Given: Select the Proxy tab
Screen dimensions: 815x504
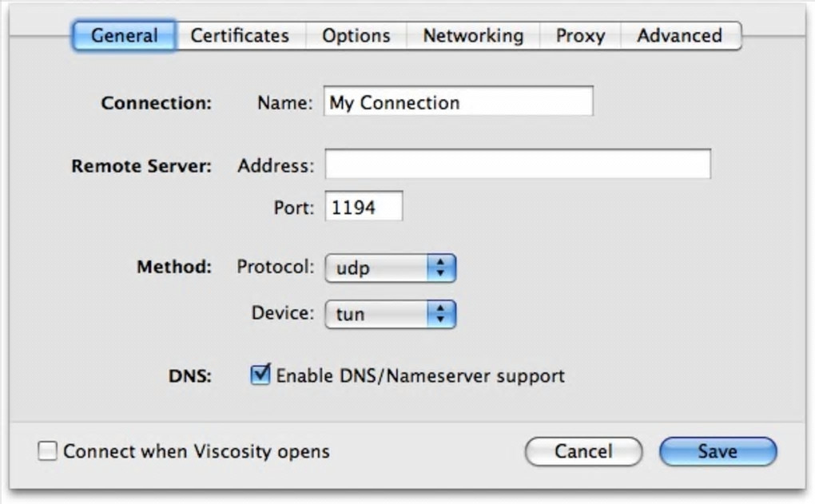Looking at the screenshot, I should pos(580,36).
